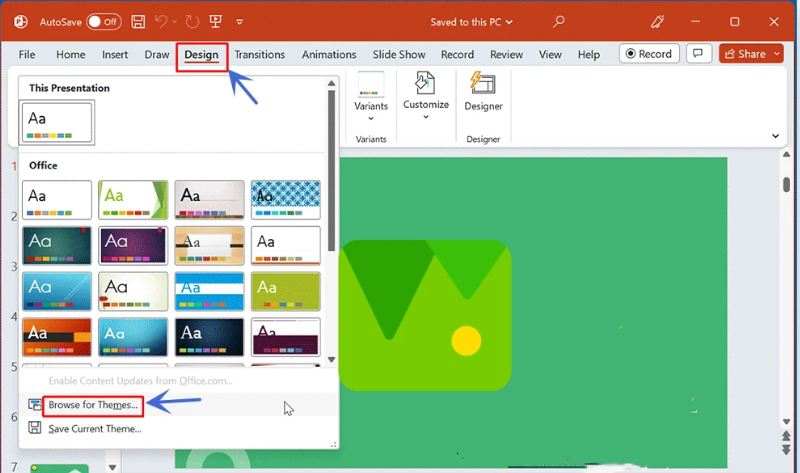Open the View tab
This screenshot has width=800, height=473.
point(550,55)
